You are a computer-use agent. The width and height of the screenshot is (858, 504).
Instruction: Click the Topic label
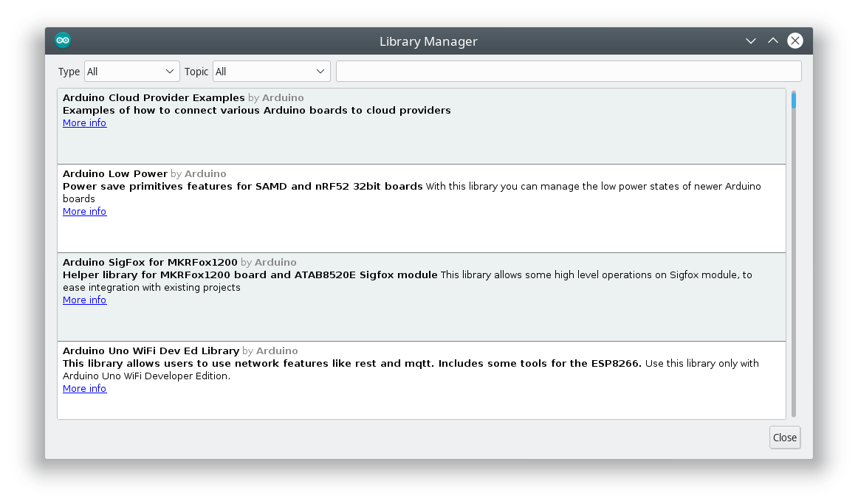196,72
